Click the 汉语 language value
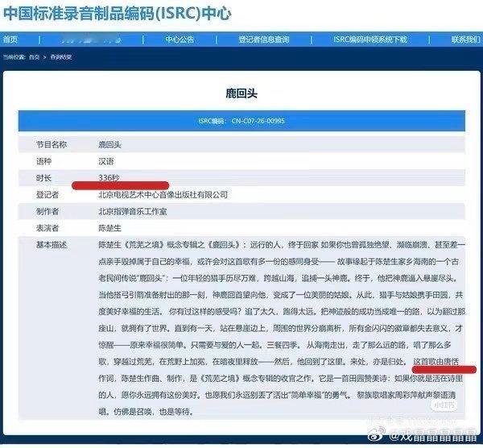The height and width of the screenshot is (448, 483). coord(106,161)
